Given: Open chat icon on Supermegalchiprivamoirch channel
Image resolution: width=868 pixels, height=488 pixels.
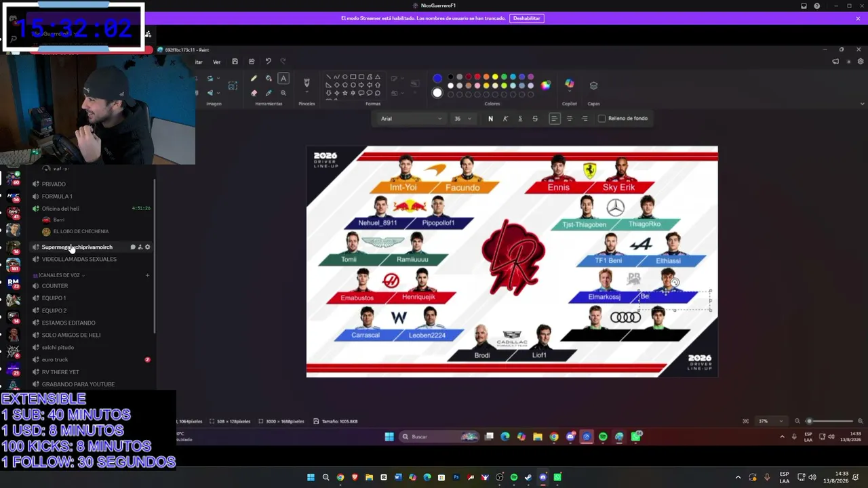Looking at the screenshot, I should click(x=133, y=247).
